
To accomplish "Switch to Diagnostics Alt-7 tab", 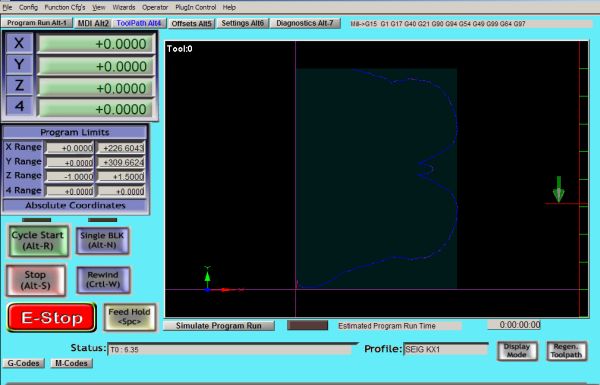I will tap(305, 23).
